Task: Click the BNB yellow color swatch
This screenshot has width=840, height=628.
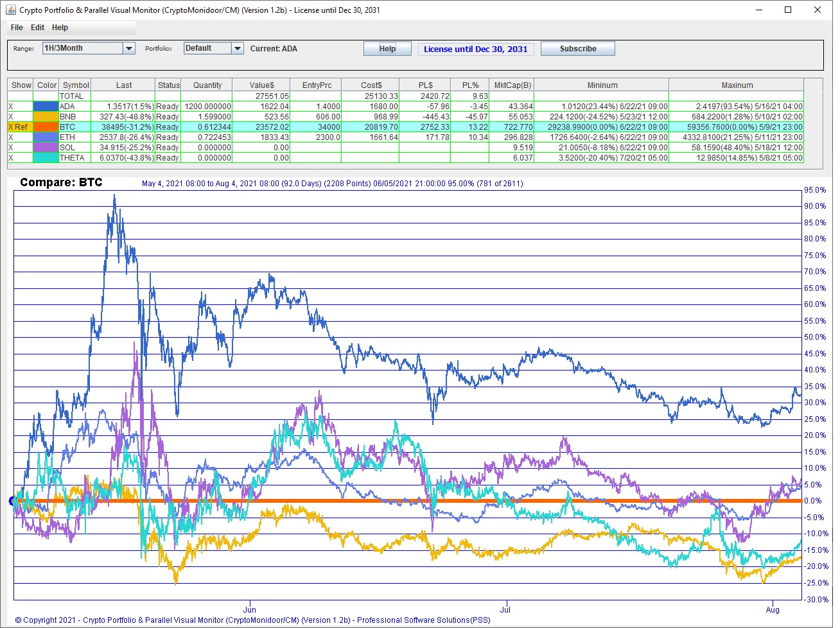Action: 46,117
